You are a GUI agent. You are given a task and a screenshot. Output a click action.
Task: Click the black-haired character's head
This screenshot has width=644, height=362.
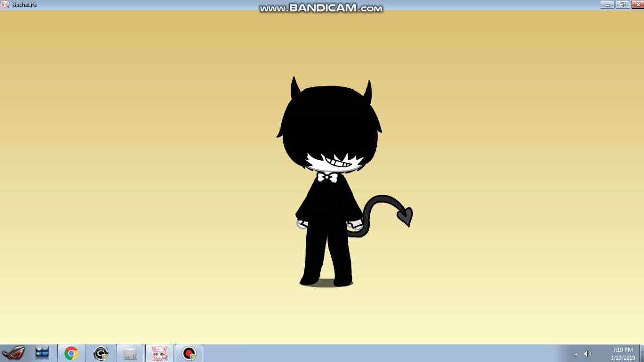point(330,126)
